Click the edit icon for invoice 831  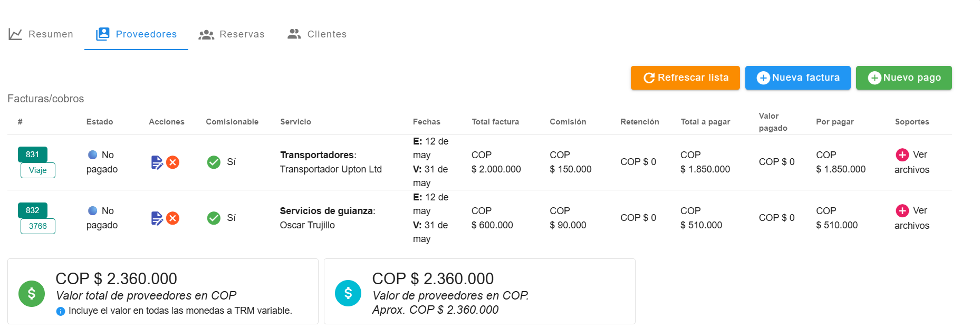point(157,162)
